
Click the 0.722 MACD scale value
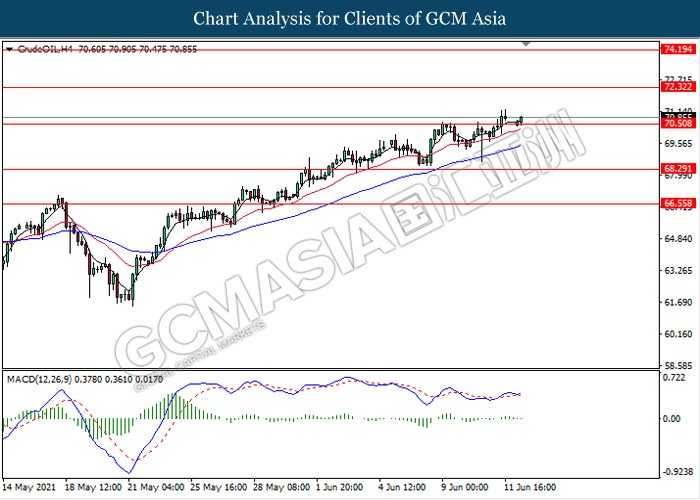pos(674,378)
